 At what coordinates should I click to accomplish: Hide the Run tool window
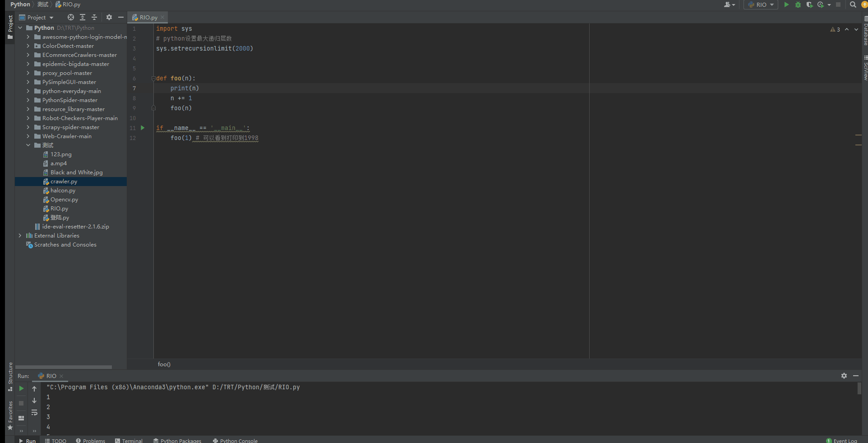point(856,376)
